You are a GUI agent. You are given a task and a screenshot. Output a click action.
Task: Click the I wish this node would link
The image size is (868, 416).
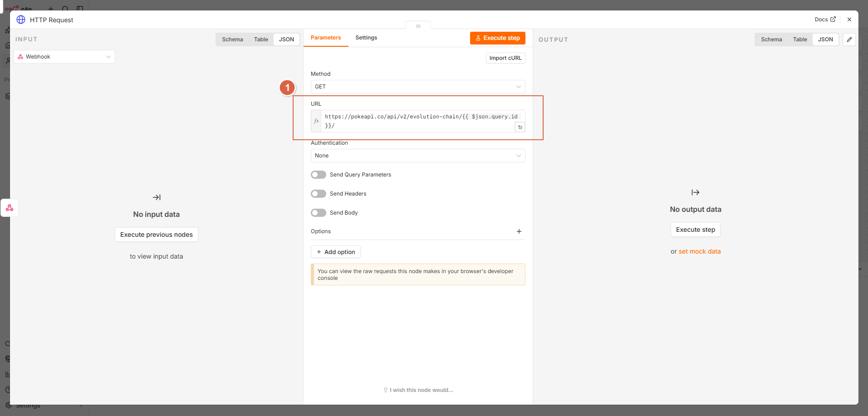pos(418,390)
